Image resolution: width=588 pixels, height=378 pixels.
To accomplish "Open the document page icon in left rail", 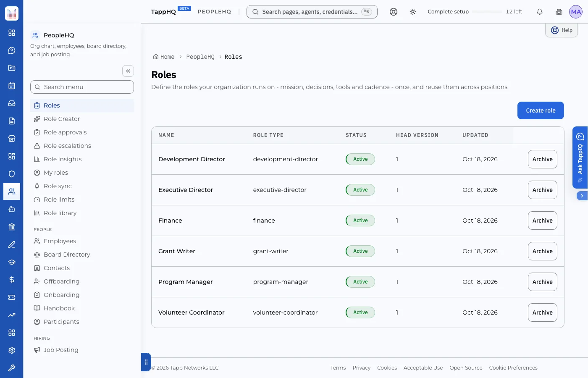I will 12,121.
